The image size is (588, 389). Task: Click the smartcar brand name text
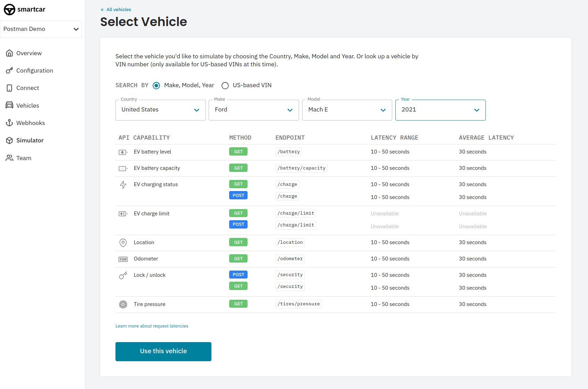31,9
